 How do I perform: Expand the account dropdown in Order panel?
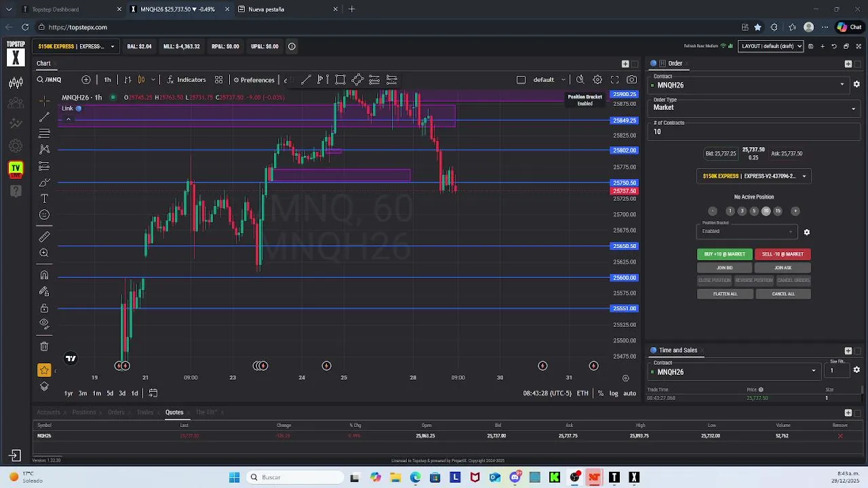753,176
